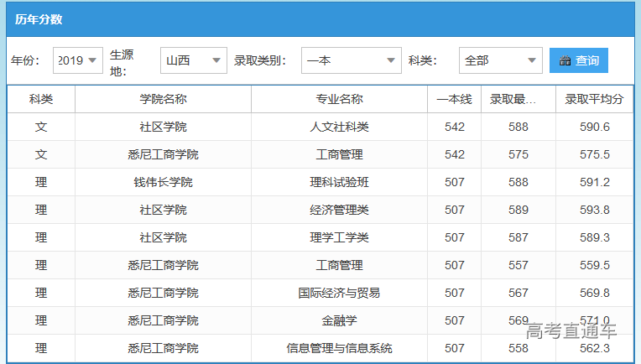
Task: Click the 学院名称 column header
Action: (x=163, y=99)
